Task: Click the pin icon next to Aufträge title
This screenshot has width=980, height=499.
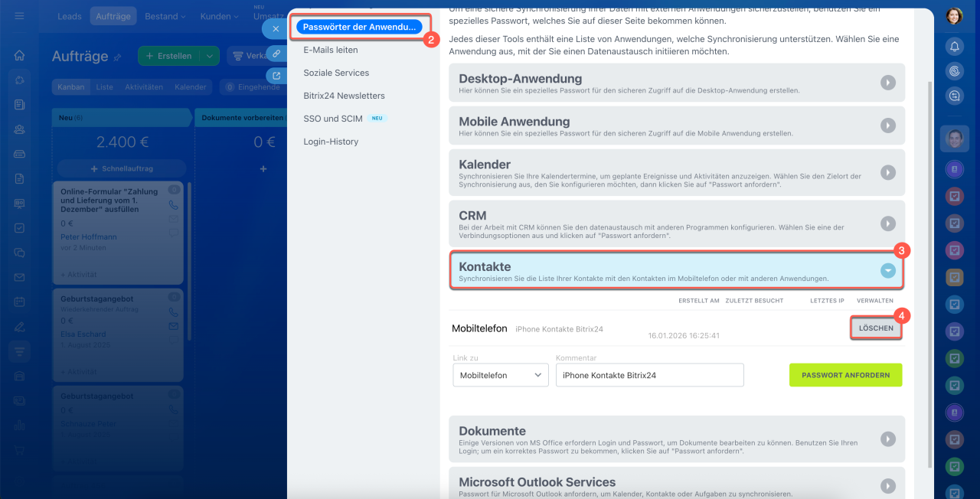Action: pyautogui.click(x=117, y=57)
